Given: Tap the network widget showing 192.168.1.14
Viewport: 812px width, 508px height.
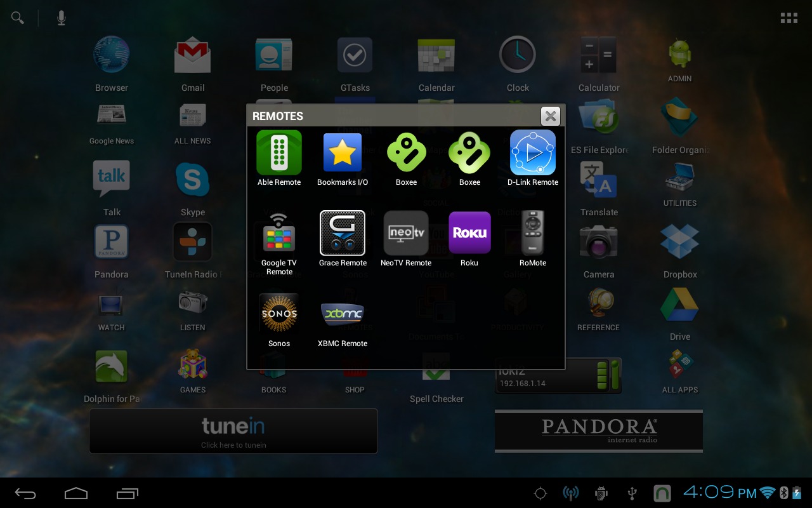Looking at the screenshot, I should (558, 375).
